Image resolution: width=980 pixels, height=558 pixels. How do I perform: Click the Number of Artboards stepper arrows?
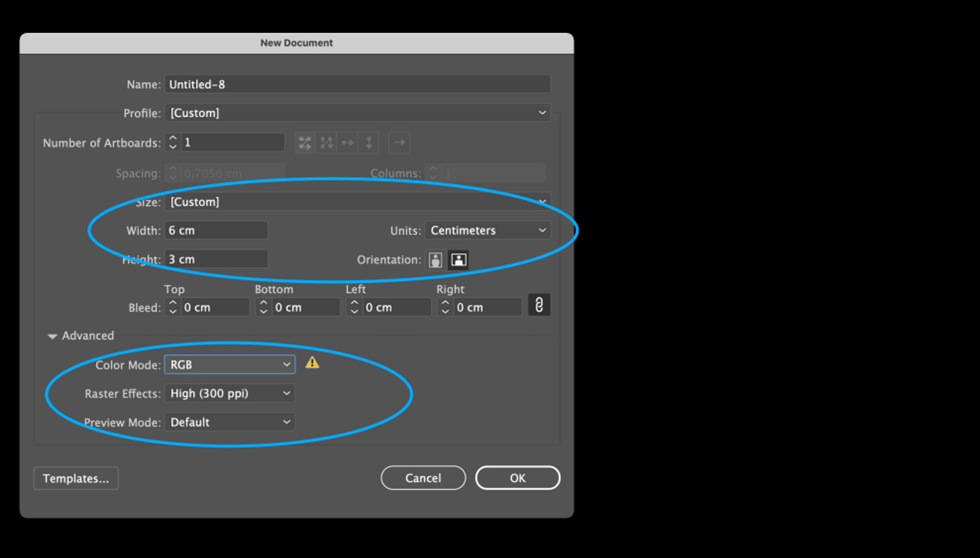[173, 142]
